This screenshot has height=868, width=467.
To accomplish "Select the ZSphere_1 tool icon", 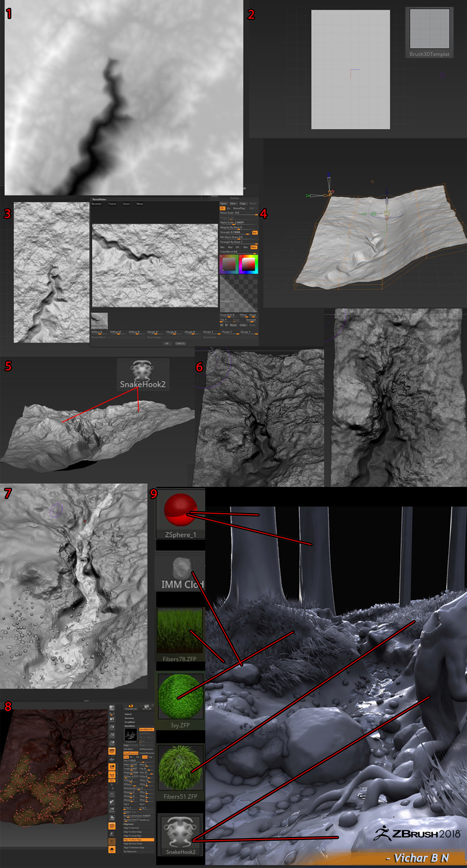I will pos(180,514).
